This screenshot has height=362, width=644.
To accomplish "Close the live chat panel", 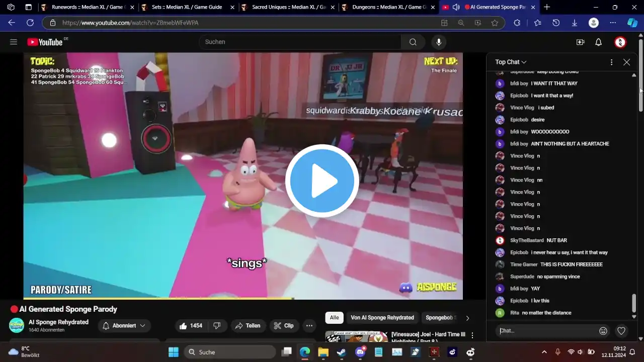I will [x=626, y=62].
